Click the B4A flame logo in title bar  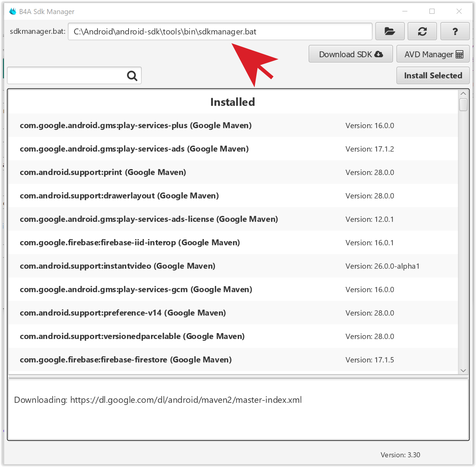tap(13, 11)
